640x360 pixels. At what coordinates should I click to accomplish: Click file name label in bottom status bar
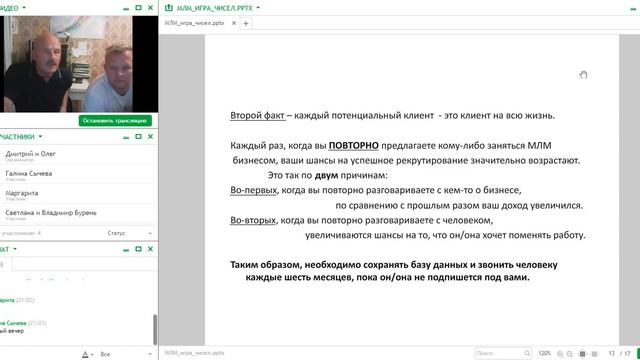pyautogui.click(x=195, y=353)
